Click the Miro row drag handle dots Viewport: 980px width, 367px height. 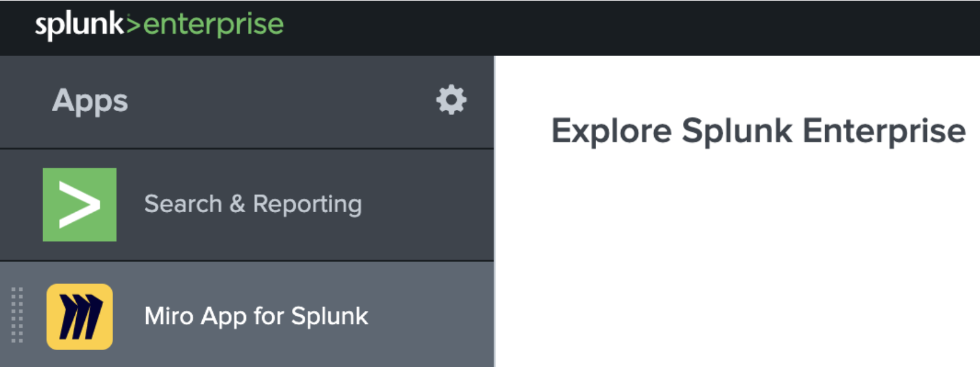(17, 315)
